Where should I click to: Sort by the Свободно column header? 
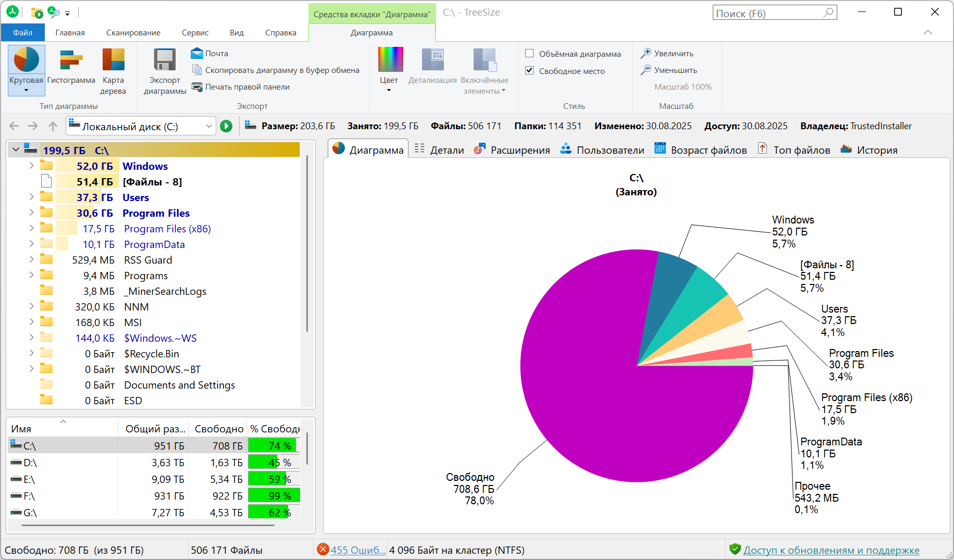(217, 428)
